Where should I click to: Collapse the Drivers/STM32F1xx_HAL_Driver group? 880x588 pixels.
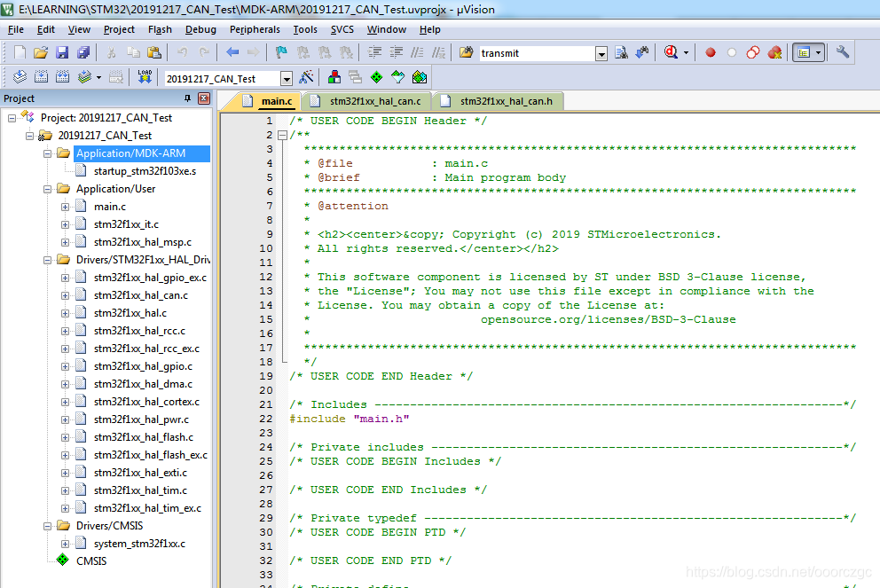tap(48, 260)
